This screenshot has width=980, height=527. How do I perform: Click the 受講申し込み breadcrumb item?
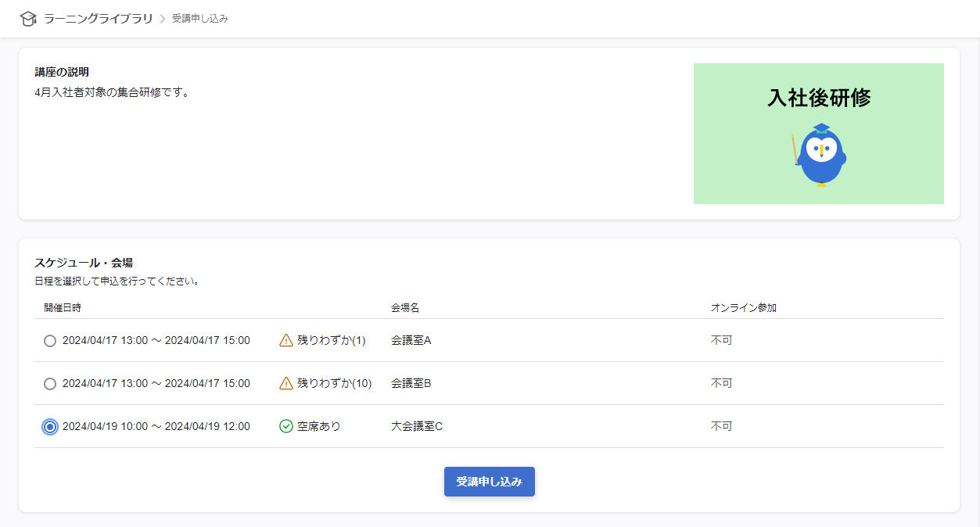(x=200, y=19)
